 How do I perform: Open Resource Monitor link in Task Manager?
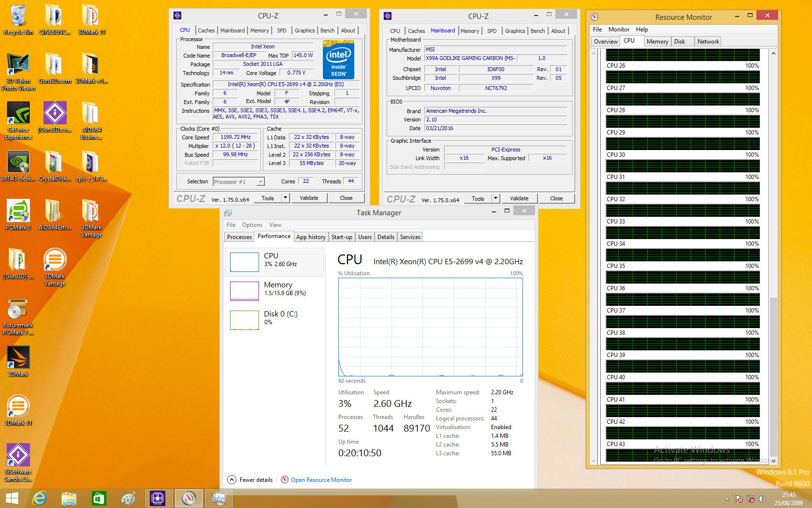click(321, 480)
